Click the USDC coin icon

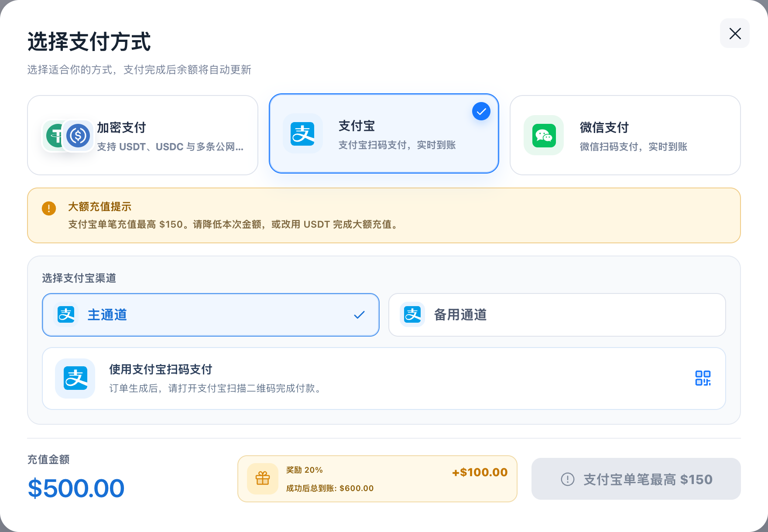tap(78, 136)
